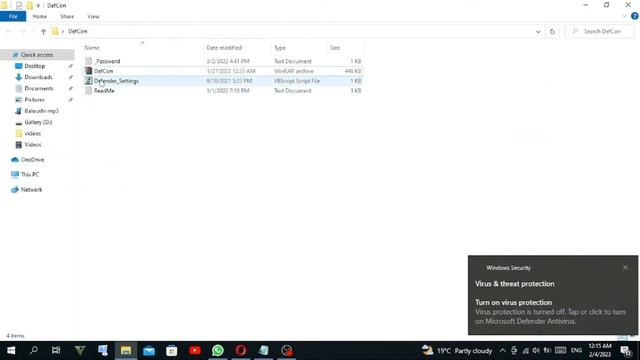Open Desktop in navigation pane
The image size is (640, 360).
tap(35, 66)
